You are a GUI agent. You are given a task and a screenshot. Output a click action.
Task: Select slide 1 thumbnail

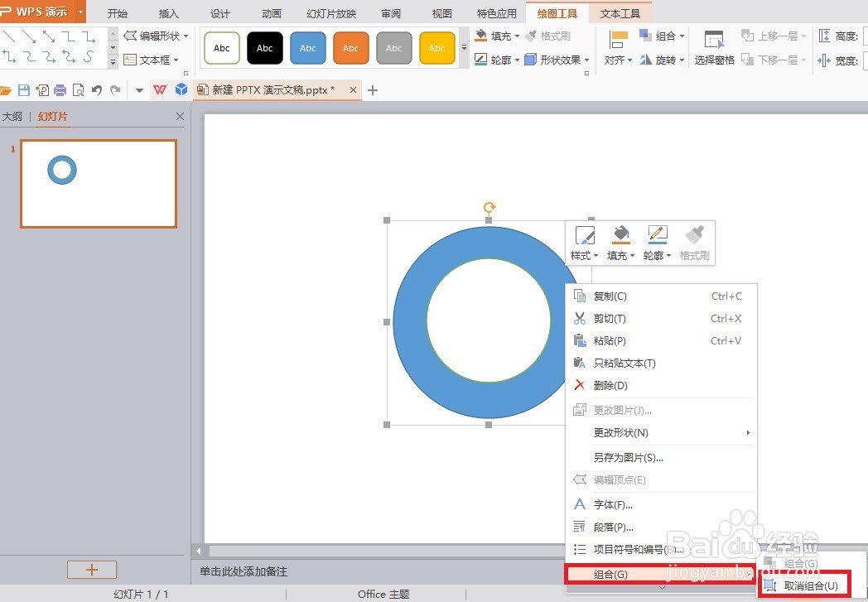tap(99, 184)
